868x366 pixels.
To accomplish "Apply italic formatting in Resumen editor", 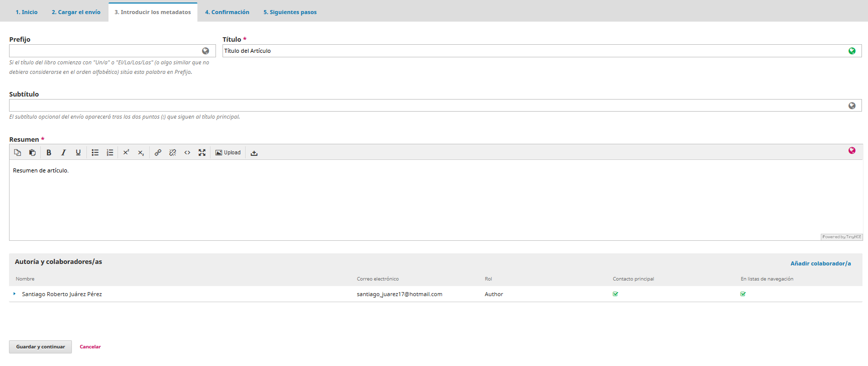I will click(63, 153).
